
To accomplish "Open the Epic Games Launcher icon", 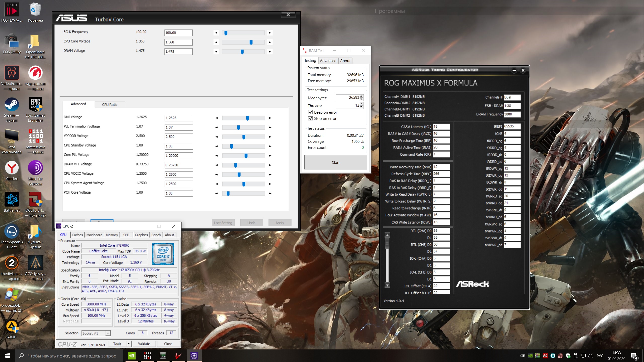I will click(35, 106).
